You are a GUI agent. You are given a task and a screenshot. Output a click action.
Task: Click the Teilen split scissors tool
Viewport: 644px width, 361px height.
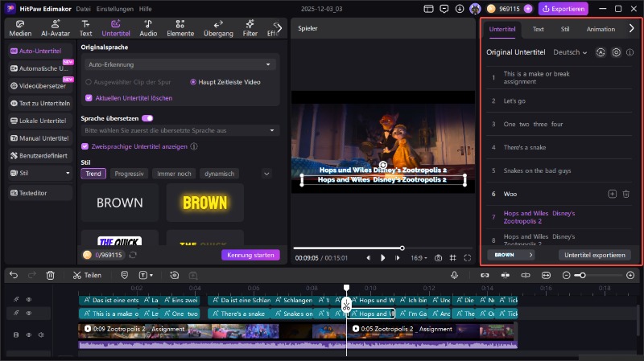(x=86, y=275)
